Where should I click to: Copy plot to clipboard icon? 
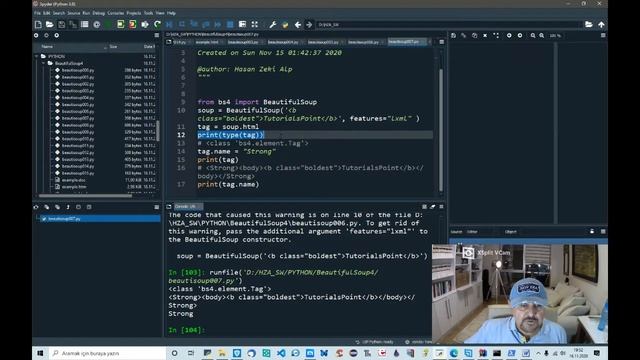point(474,36)
